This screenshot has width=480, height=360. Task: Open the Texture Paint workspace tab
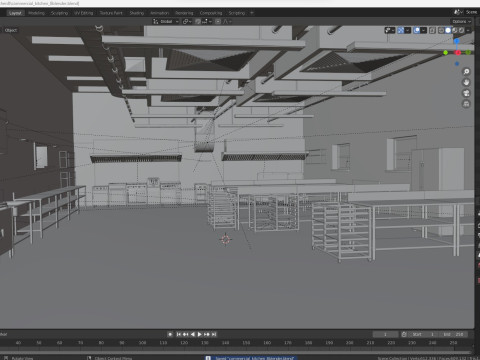[111, 13]
